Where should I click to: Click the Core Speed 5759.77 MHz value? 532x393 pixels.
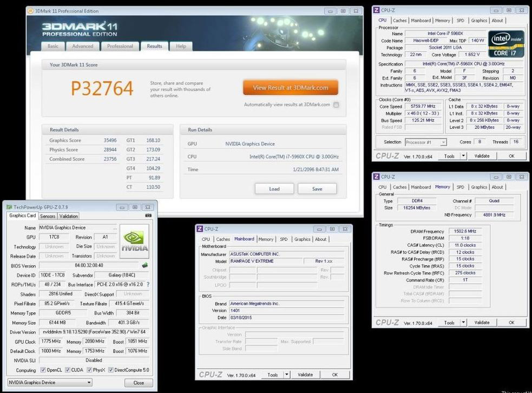point(423,106)
